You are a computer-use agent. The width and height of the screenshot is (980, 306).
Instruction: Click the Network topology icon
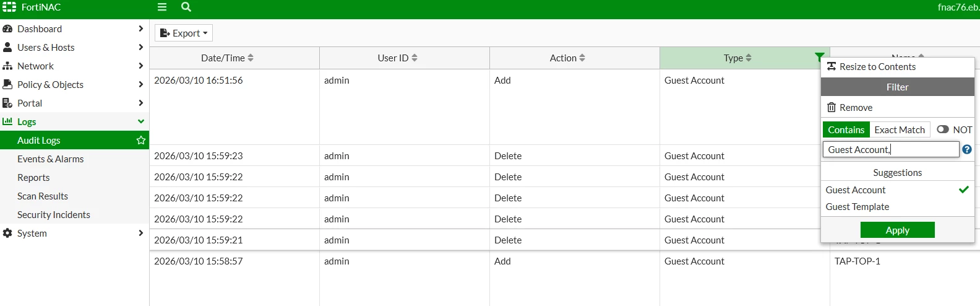(7, 66)
